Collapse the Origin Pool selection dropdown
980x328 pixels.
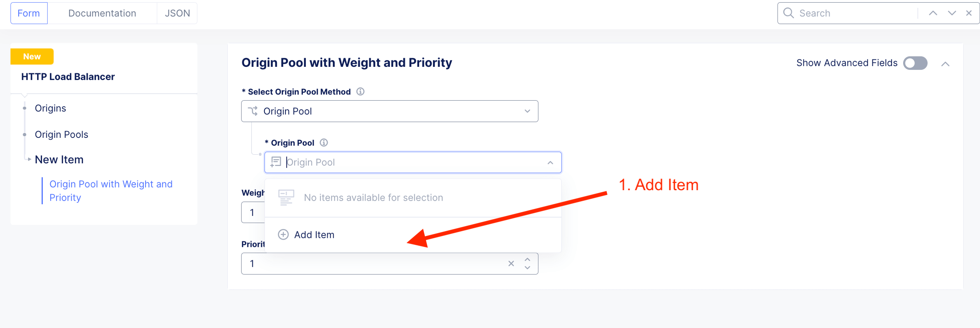tap(550, 162)
